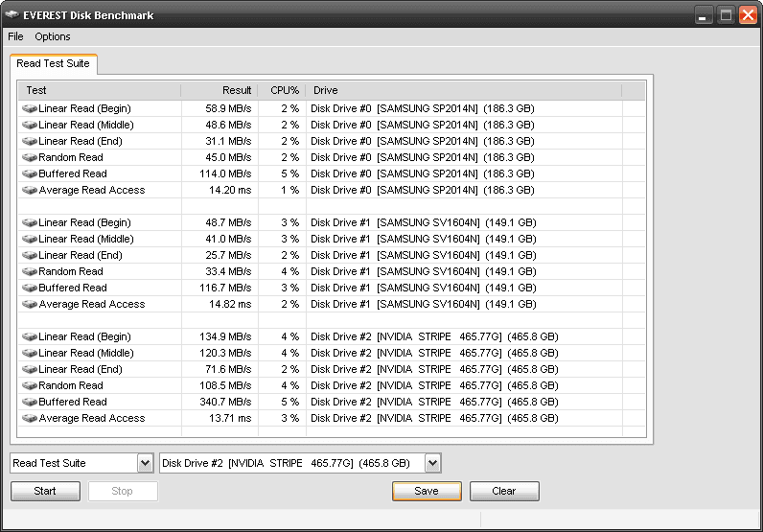This screenshot has width=763, height=532.
Task: Select the 71.6 MB/s result cell
Action: tap(228, 369)
